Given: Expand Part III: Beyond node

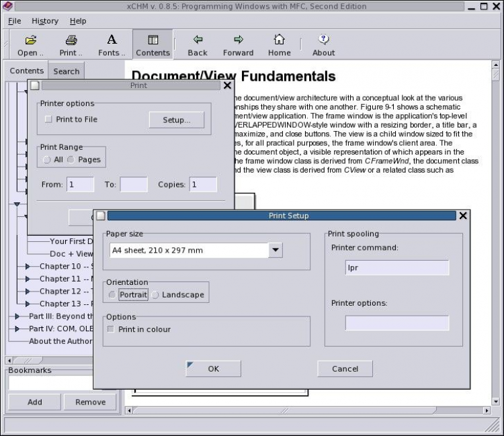Looking at the screenshot, I should (x=17, y=316).
